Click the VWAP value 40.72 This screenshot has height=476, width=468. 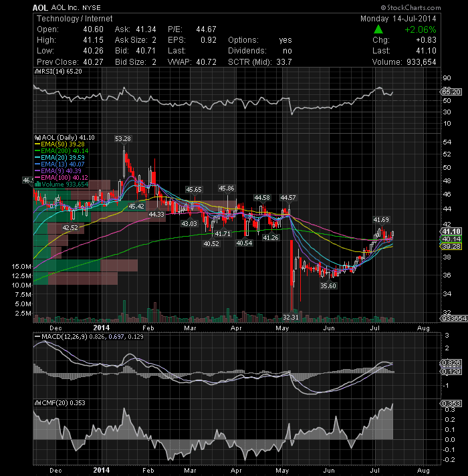[x=206, y=62]
